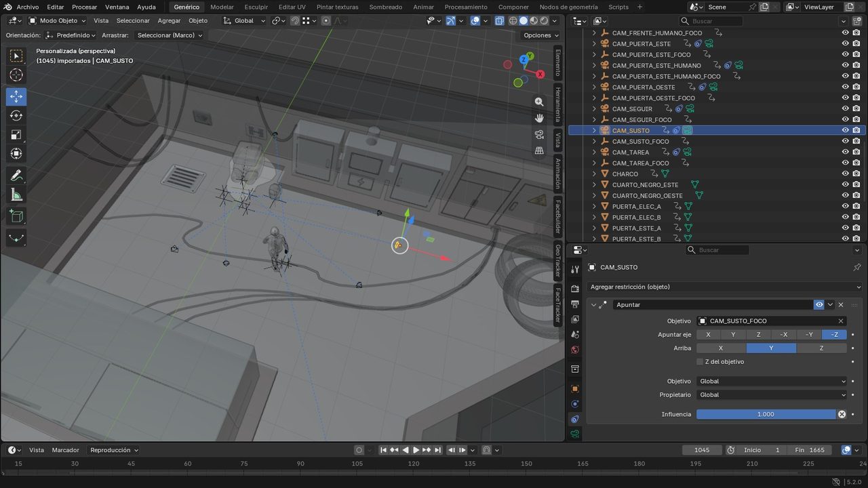The height and width of the screenshot is (488, 868).
Task: Click the current frame field showing 1045
Action: 702,450
